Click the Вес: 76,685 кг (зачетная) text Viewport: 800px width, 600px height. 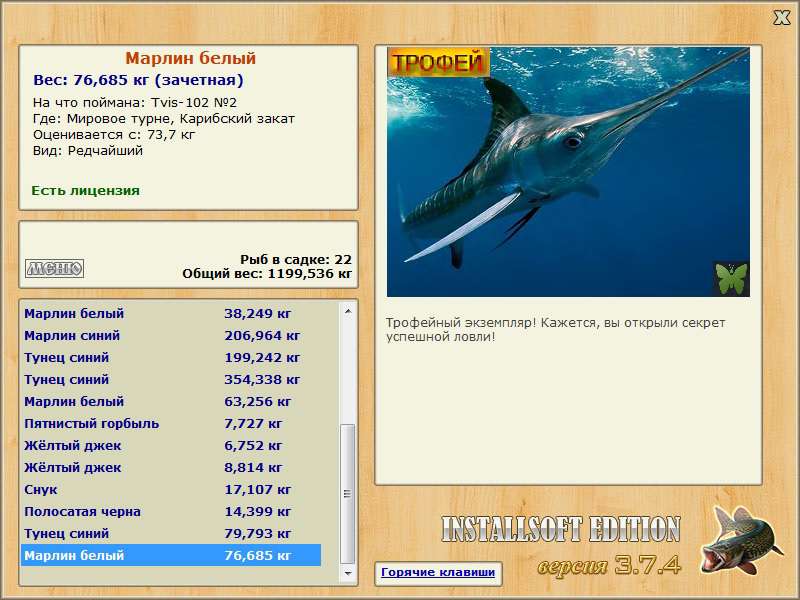(x=138, y=80)
